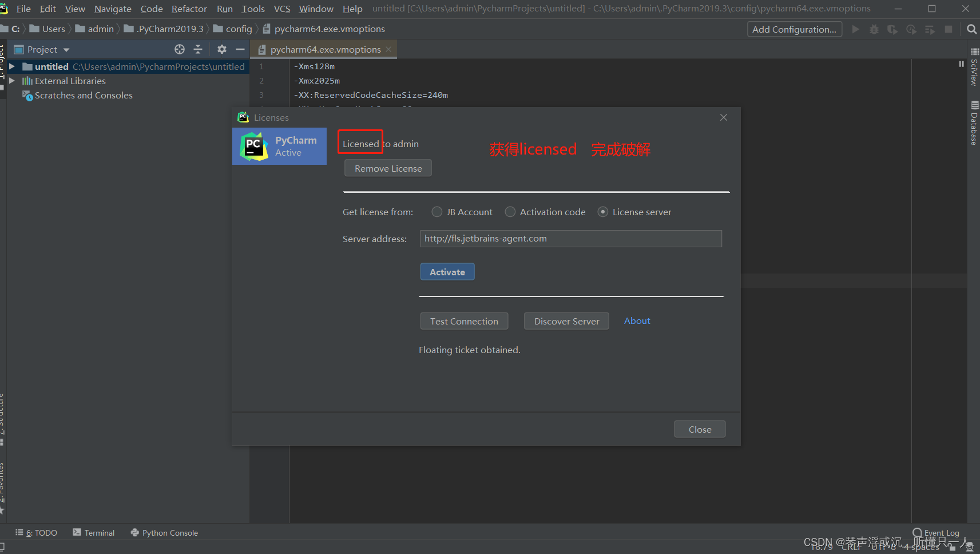Open the Navigate menu
The image size is (980, 554).
[113, 9]
